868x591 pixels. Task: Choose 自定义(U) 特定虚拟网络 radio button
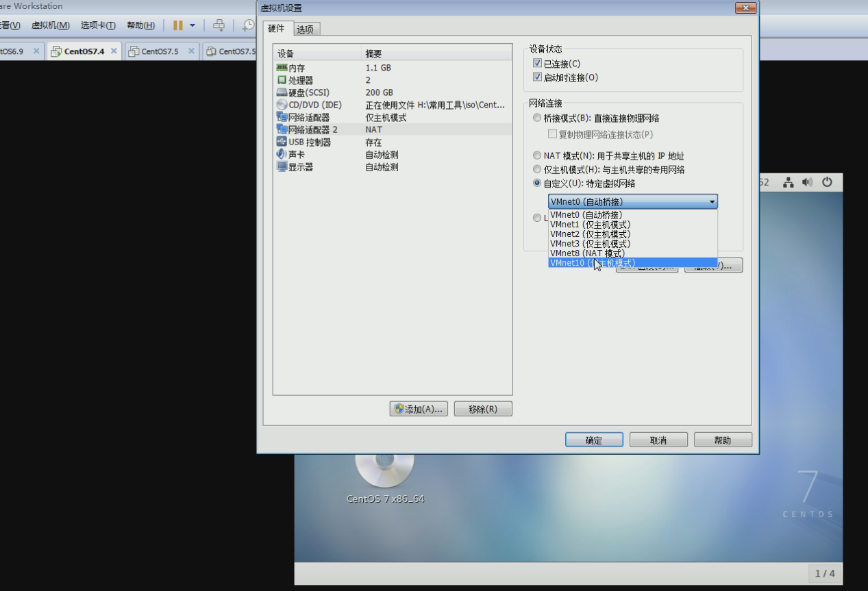537,183
